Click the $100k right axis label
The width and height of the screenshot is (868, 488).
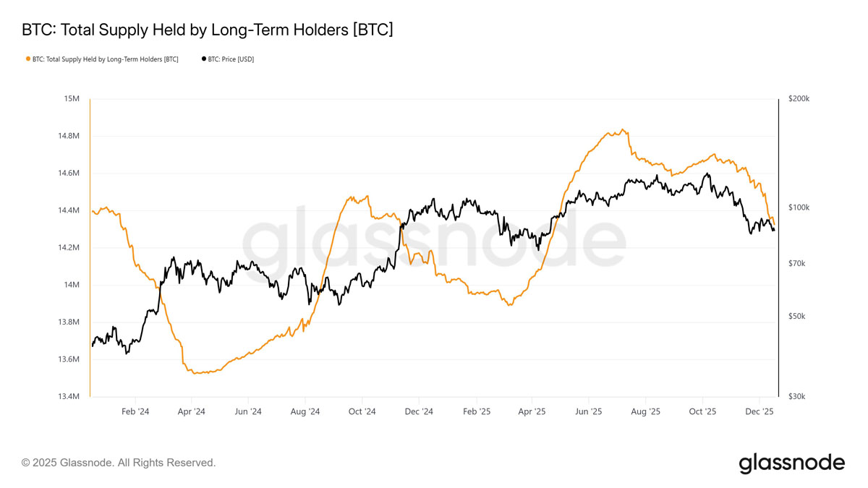point(799,207)
